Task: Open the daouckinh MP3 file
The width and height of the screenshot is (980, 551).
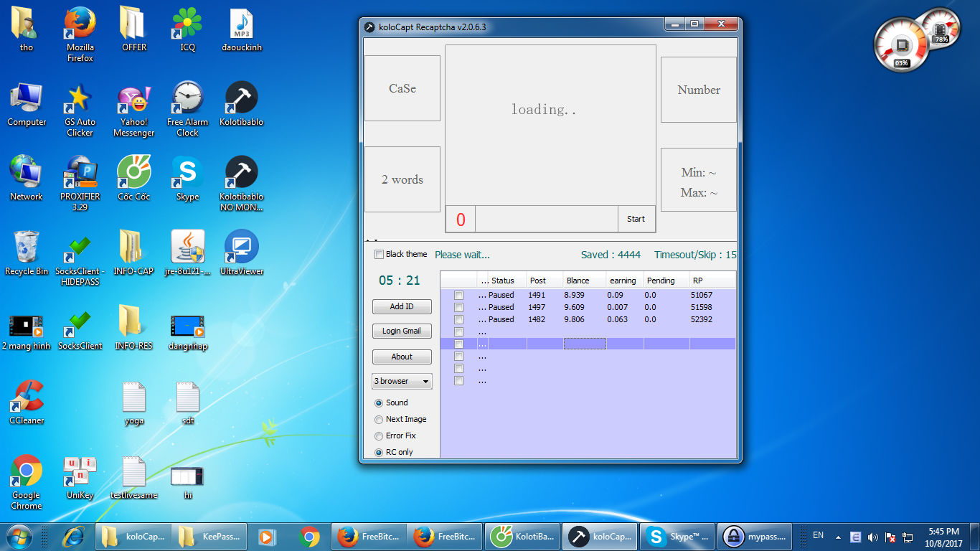Action: 241,29
